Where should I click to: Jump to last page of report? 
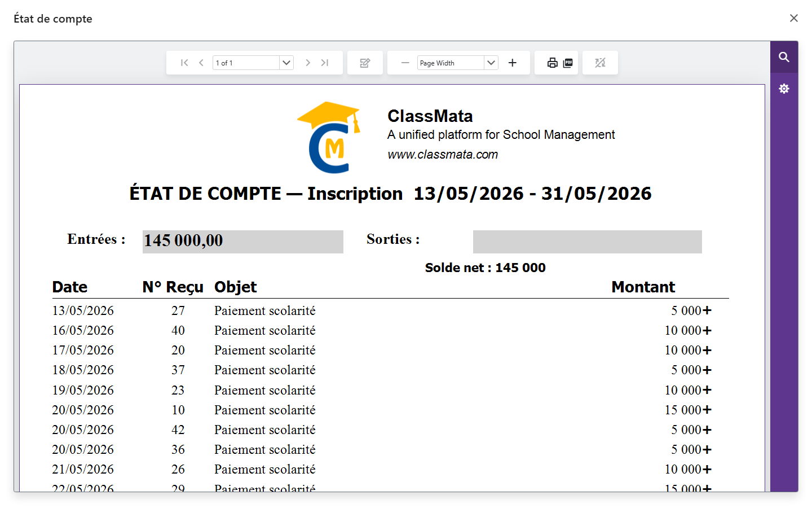(325, 63)
